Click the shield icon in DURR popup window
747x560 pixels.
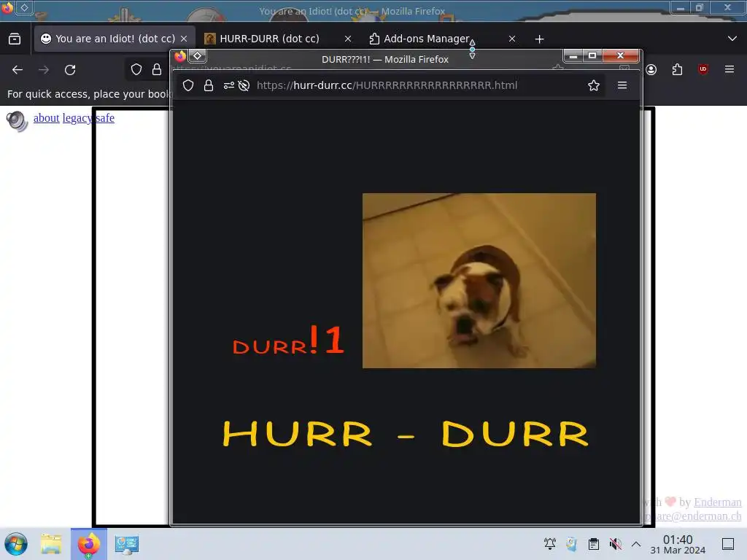pos(188,85)
